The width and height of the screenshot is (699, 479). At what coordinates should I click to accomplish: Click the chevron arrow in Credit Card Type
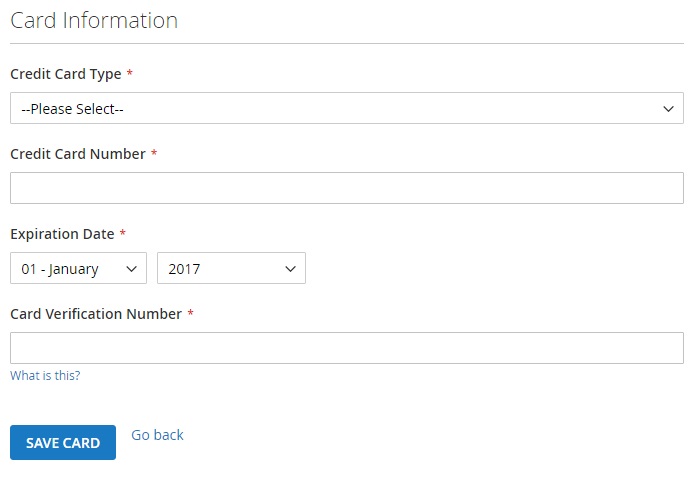pos(669,108)
